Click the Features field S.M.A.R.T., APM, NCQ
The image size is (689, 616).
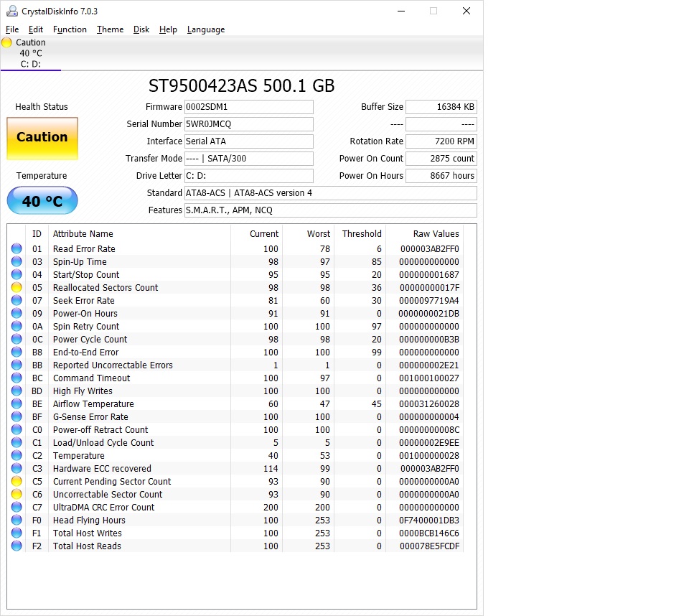[330, 210]
